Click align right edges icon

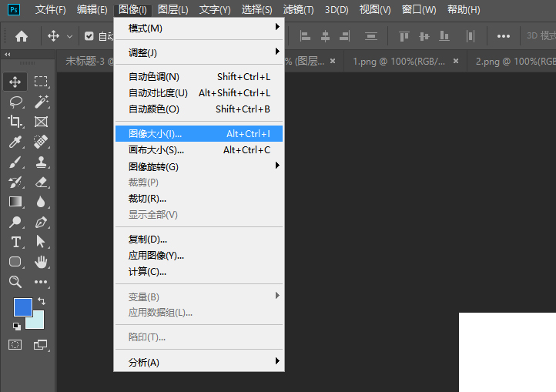[345, 36]
